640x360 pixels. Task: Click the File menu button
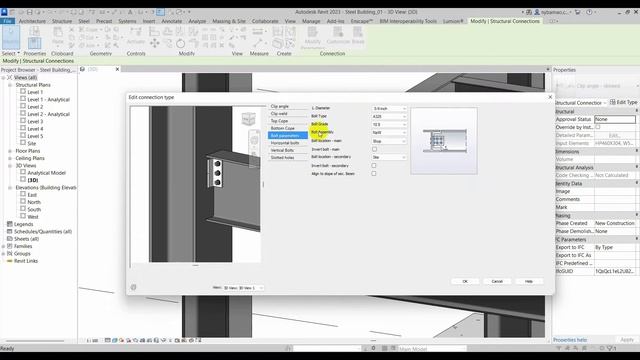pyautogui.click(x=7, y=21)
